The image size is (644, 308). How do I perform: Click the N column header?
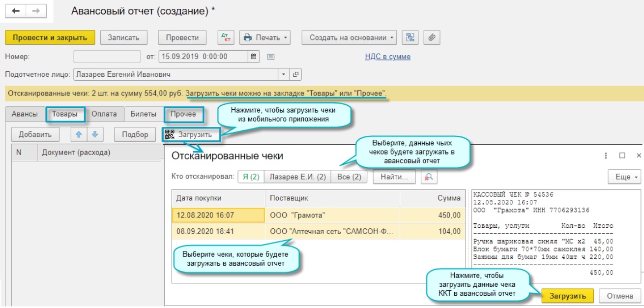pyautogui.click(x=24, y=153)
